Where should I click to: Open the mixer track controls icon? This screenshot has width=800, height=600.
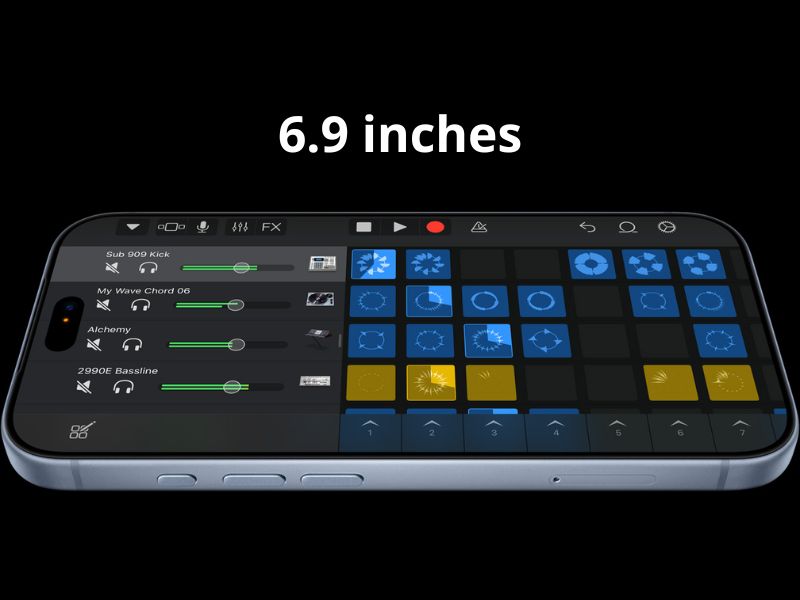[240, 227]
